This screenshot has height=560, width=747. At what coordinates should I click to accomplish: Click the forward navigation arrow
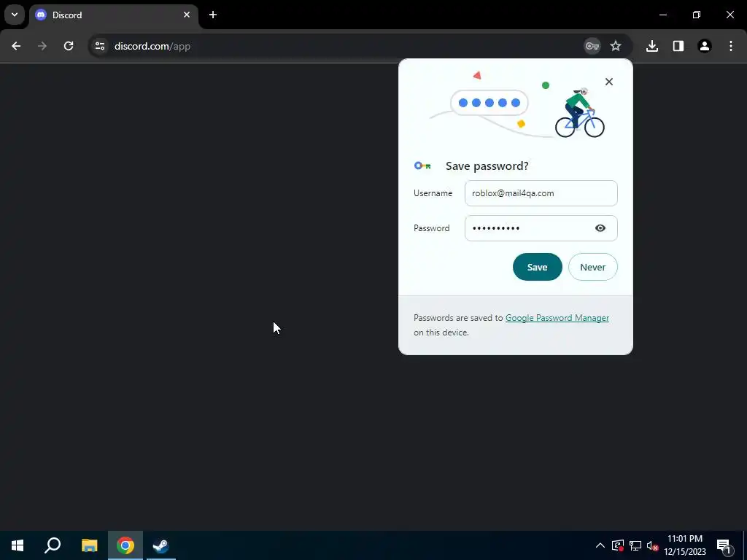click(x=42, y=46)
